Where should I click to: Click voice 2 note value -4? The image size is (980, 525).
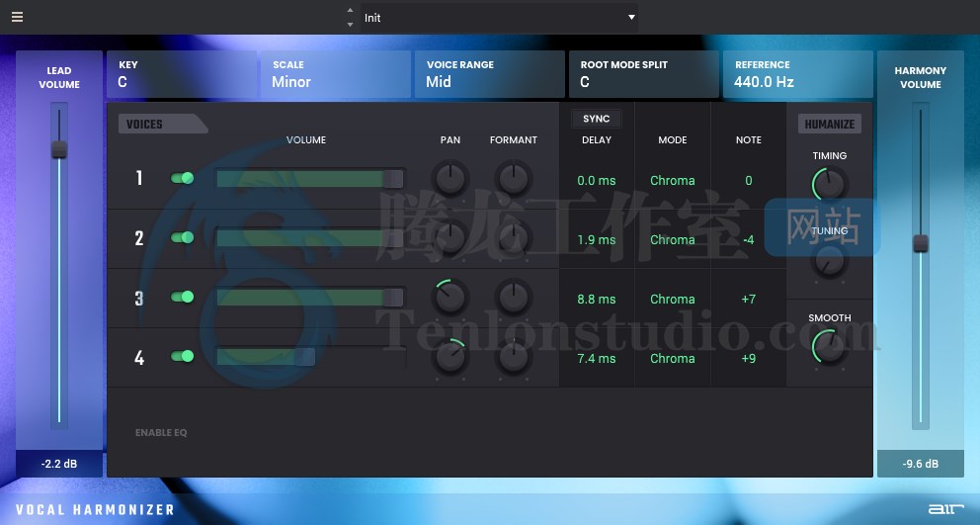pyautogui.click(x=749, y=239)
